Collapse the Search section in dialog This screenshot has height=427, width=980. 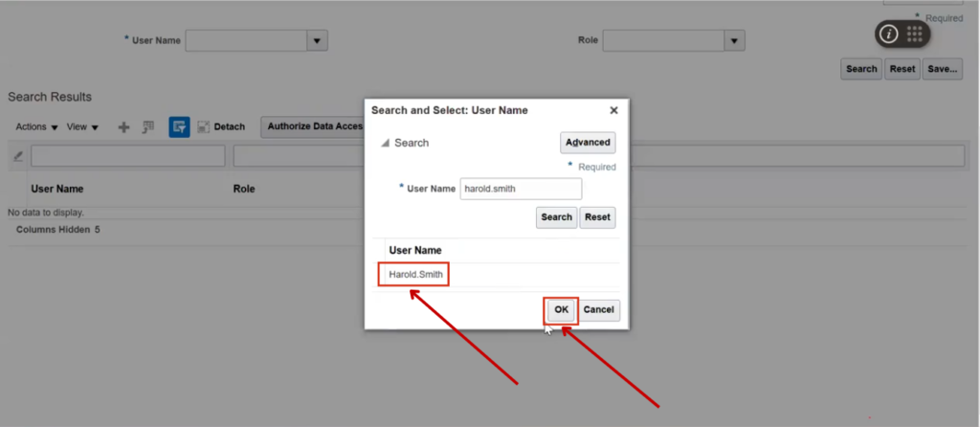pyautogui.click(x=386, y=144)
